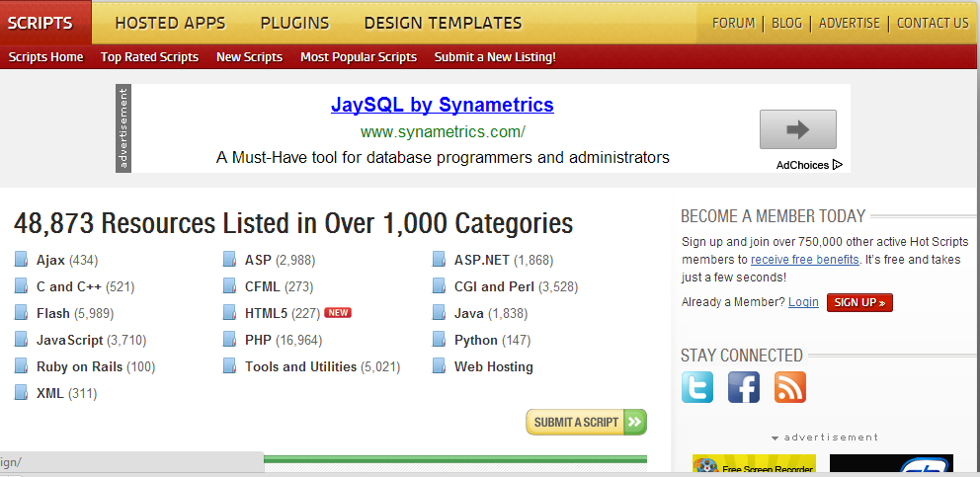Switch to the Design Templates tab
Viewport: 980px width, 477px height.
coord(443,23)
